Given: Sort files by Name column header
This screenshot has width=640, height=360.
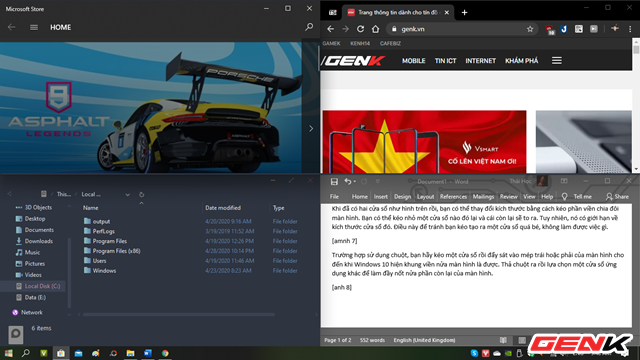Looking at the screenshot, I should 91,208.
